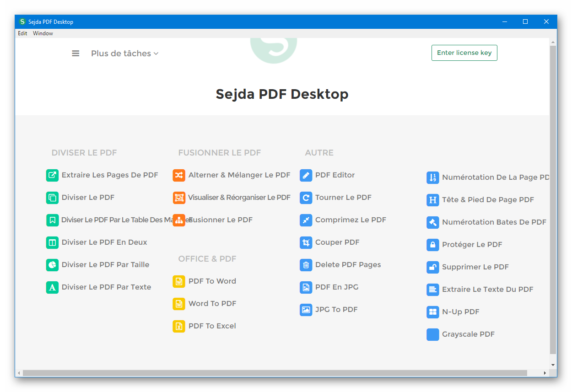Open the Alterner & Mélanger Le PDF link

point(239,175)
